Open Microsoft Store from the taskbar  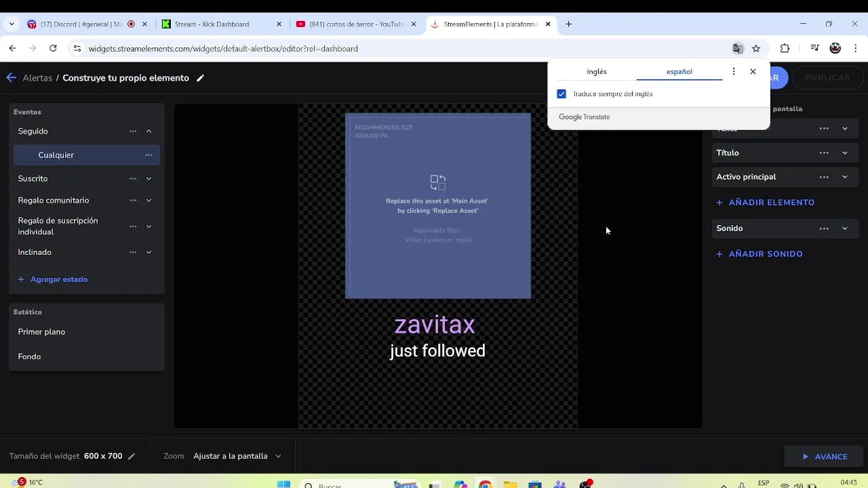click(x=535, y=484)
